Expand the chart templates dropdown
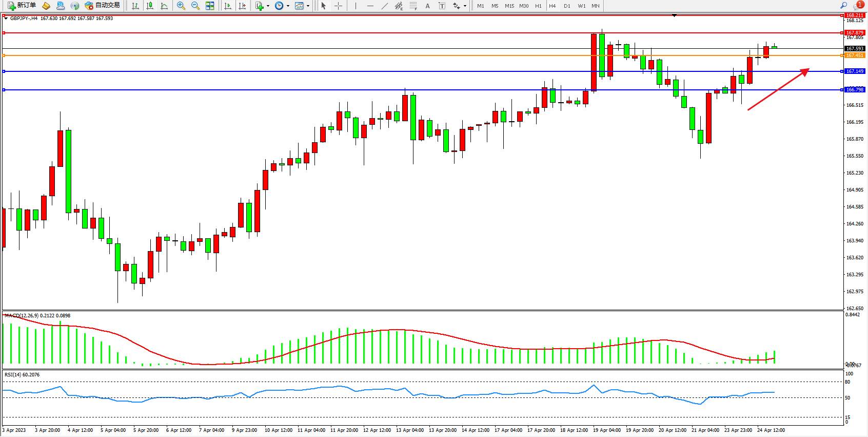This screenshot has width=868, height=437. pyautogui.click(x=308, y=6)
